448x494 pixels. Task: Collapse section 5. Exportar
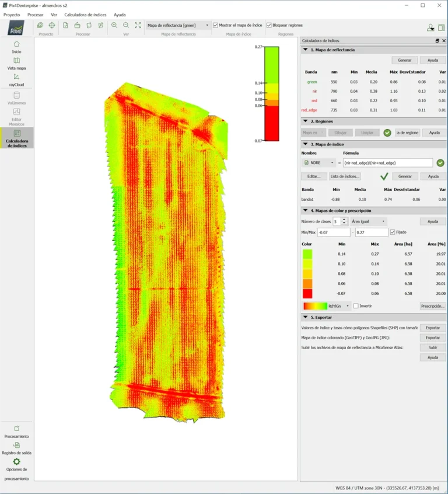(x=305, y=317)
